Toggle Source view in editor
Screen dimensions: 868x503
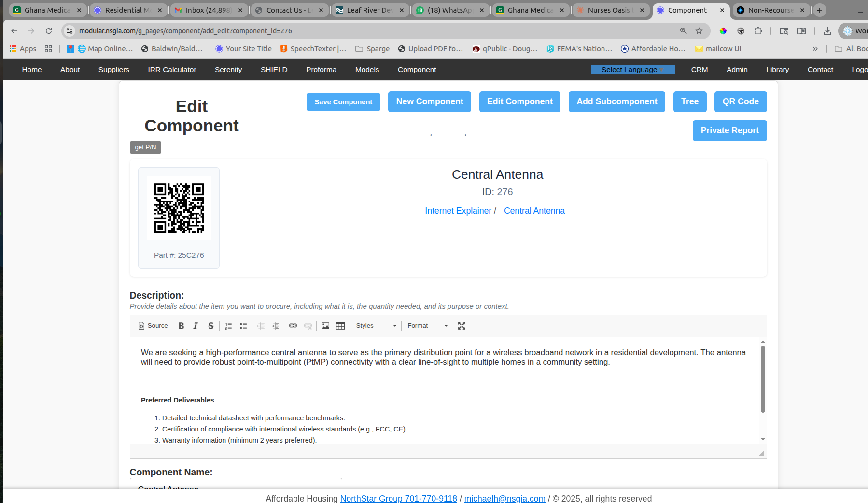point(153,326)
